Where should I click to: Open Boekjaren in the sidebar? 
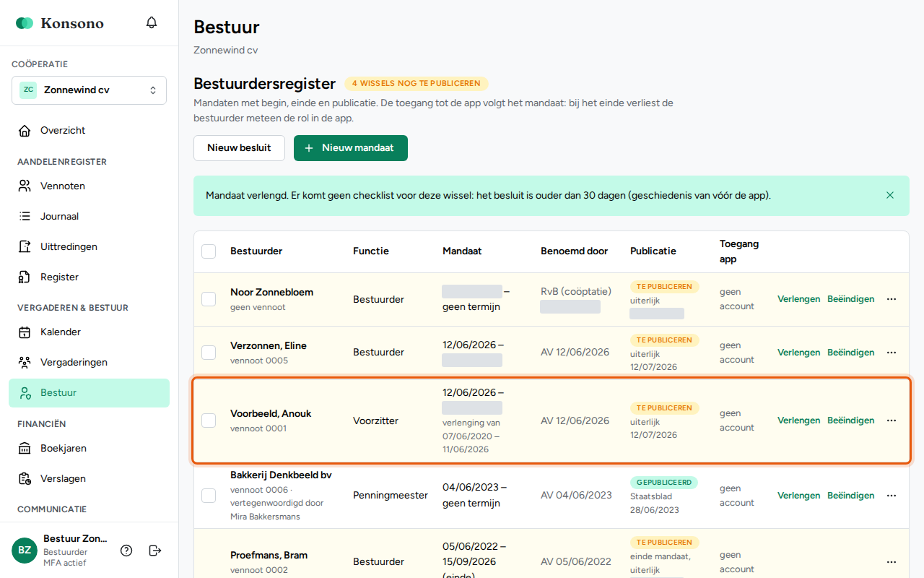[89, 449]
